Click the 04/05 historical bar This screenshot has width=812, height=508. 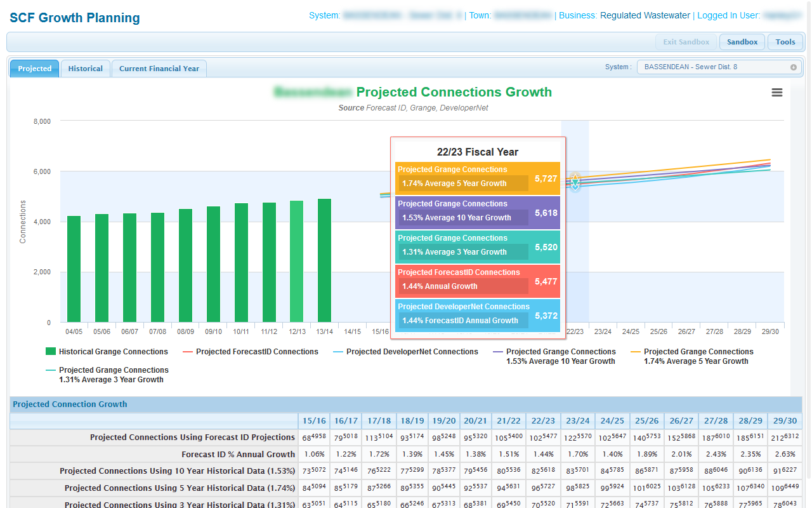[74, 269]
